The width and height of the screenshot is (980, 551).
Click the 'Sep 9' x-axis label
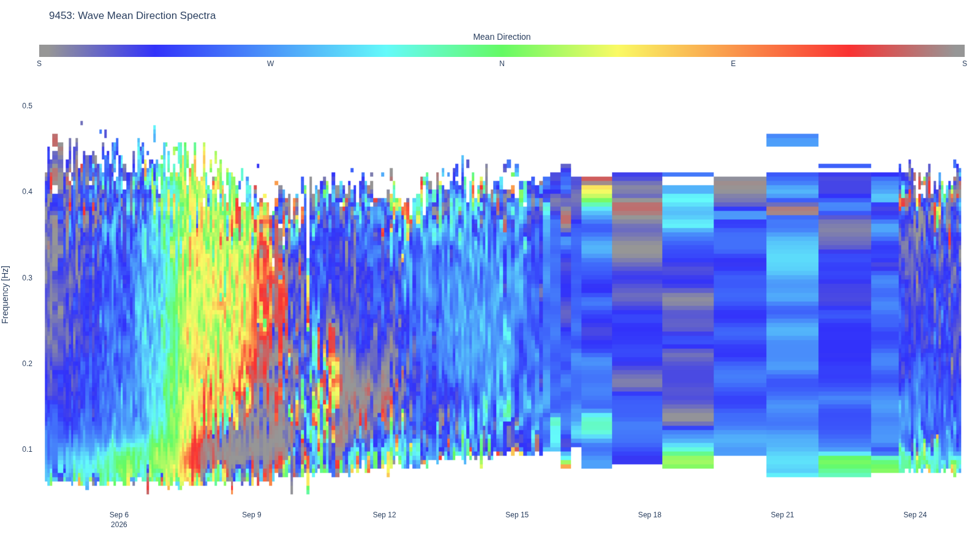252,515
